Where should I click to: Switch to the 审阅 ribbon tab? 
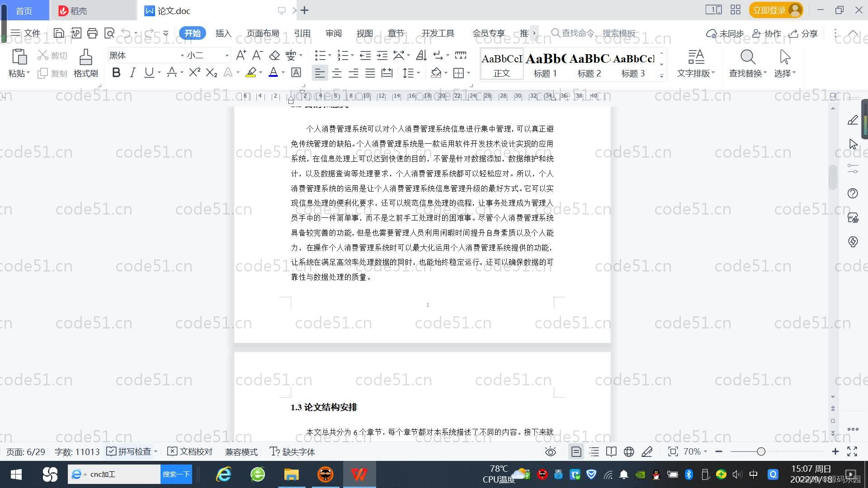333,33
